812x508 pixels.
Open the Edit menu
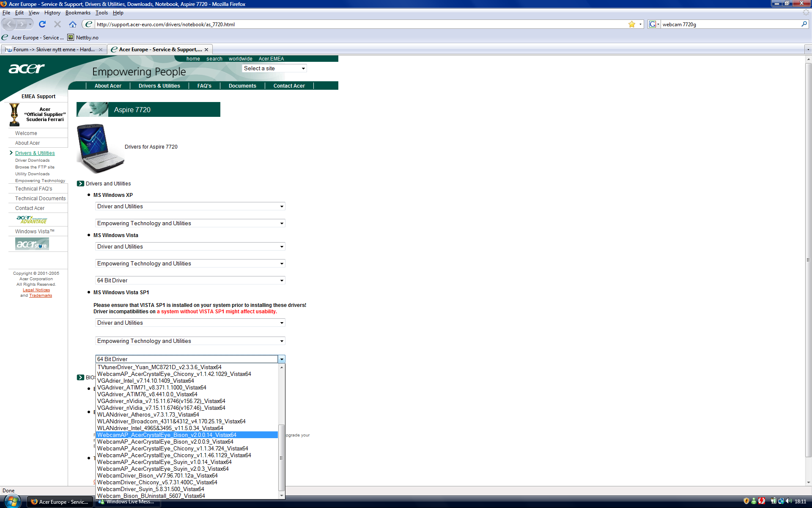pos(19,13)
